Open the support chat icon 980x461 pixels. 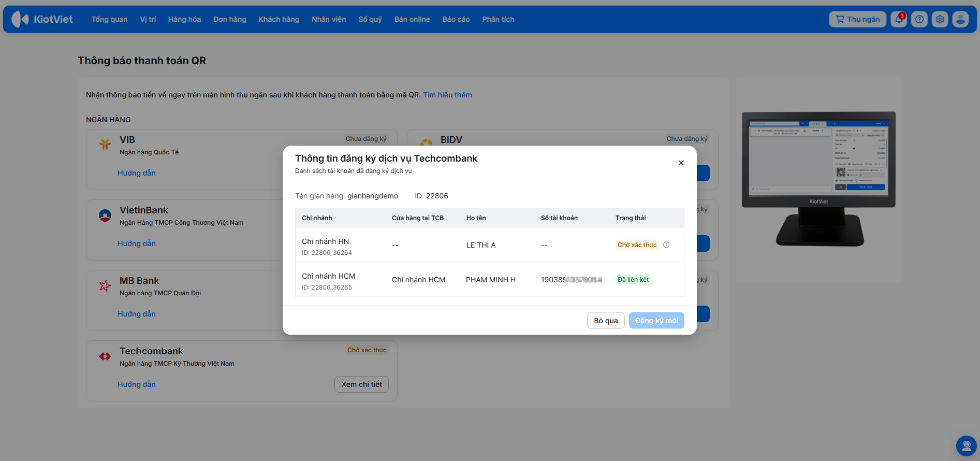pyautogui.click(x=966, y=446)
